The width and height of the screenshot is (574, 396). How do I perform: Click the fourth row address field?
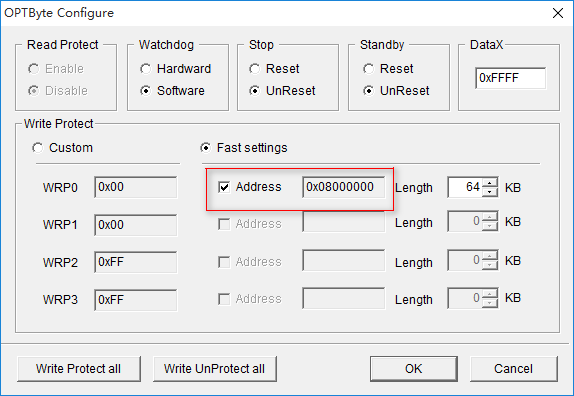coord(344,298)
